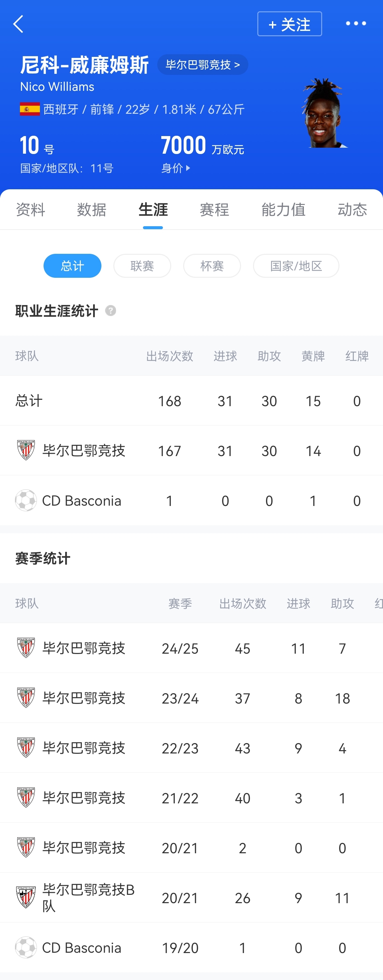Switch to the 能力值 tab

283,210
